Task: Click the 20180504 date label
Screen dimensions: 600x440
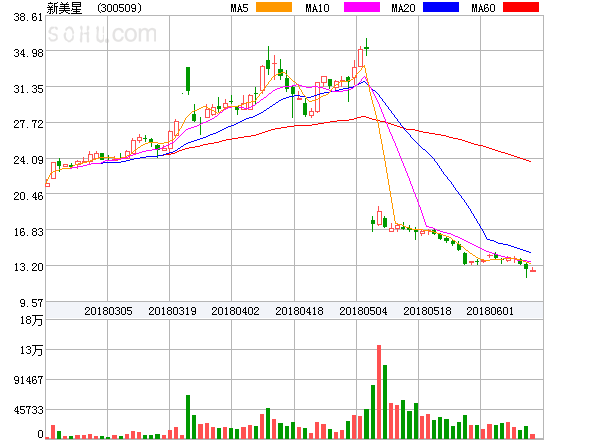Action: tap(363, 311)
